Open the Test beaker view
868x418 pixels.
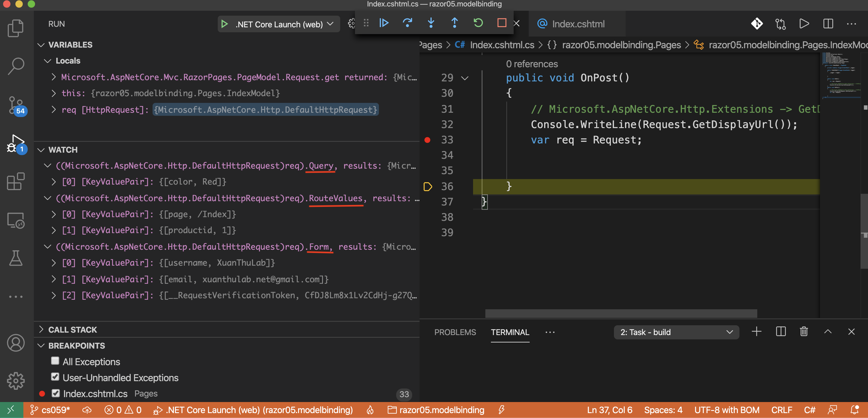tap(15, 258)
